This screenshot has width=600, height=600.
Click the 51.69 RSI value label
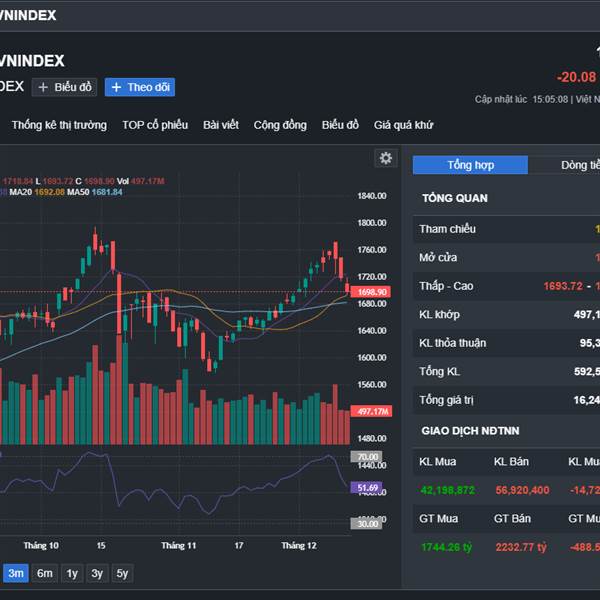click(x=367, y=488)
